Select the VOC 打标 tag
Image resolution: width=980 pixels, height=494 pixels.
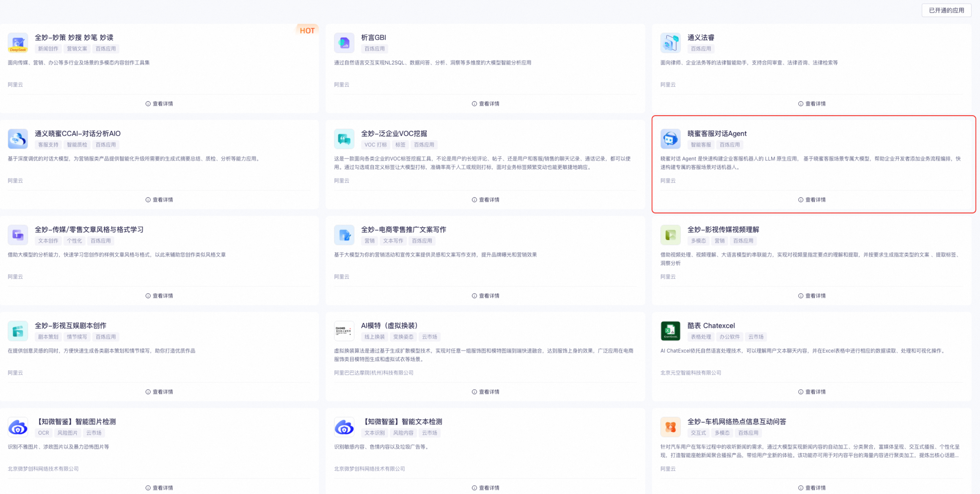pyautogui.click(x=375, y=145)
